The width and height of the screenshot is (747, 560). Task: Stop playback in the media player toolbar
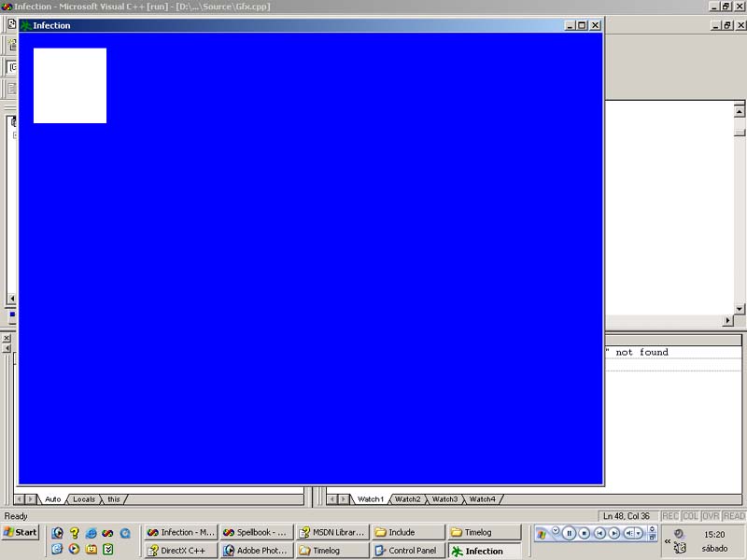pos(585,533)
